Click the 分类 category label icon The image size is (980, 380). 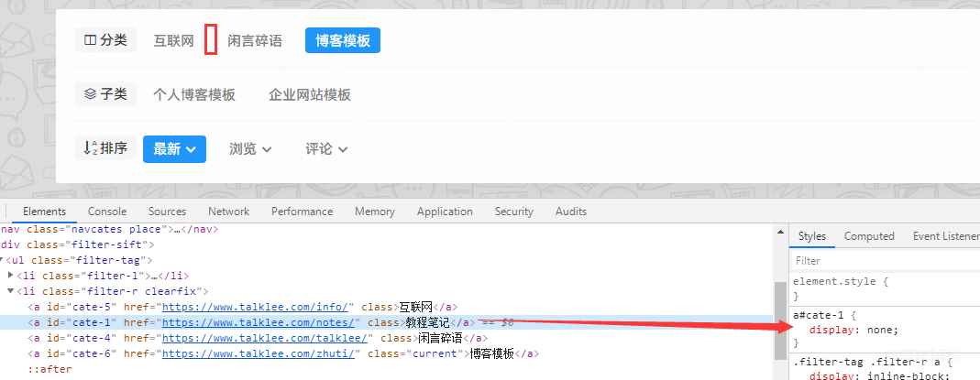pos(90,40)
